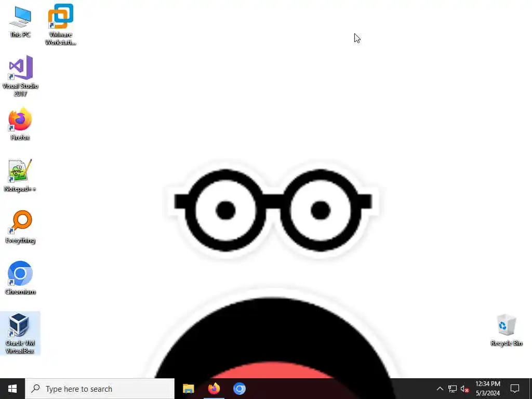Select the Chromium desktop shortcut

pos(20,278)
